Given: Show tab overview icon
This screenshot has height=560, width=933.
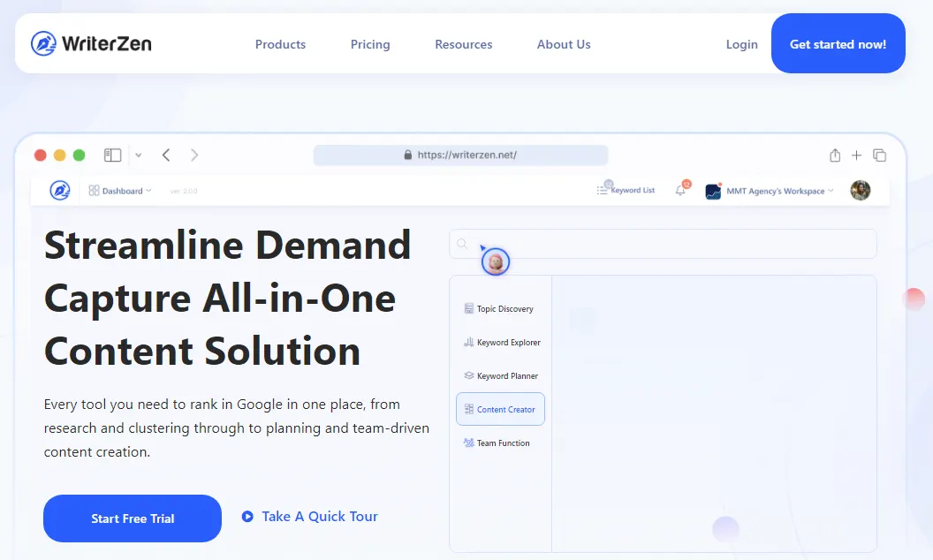Looking at the screenshot, I should [x=879, y=155].
